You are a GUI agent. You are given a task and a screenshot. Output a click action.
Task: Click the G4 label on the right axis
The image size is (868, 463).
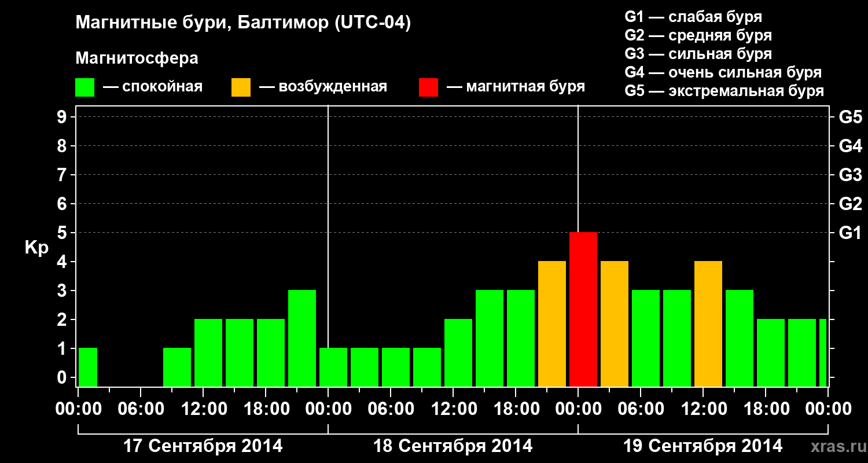tap(850, 146)
